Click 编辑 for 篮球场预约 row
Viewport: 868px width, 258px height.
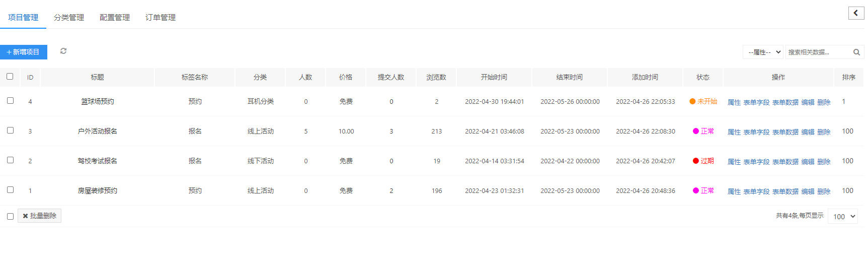tap(808, 102)
